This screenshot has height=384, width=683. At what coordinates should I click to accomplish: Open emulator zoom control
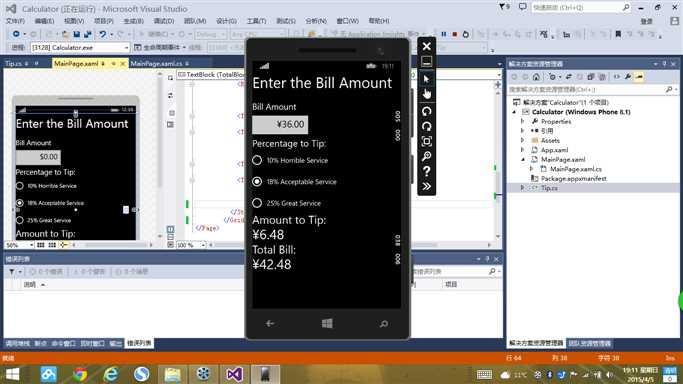(426, 156)
